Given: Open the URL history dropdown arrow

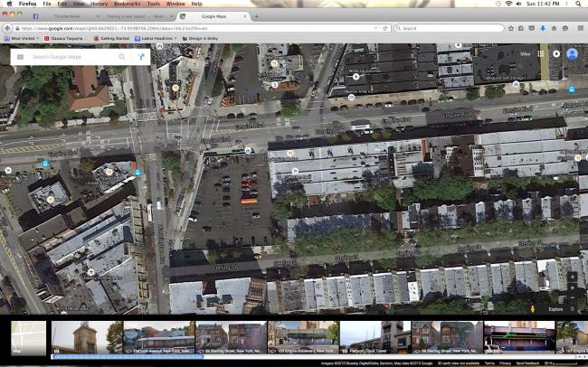Looking at the screenshot, I should (375, 29).
